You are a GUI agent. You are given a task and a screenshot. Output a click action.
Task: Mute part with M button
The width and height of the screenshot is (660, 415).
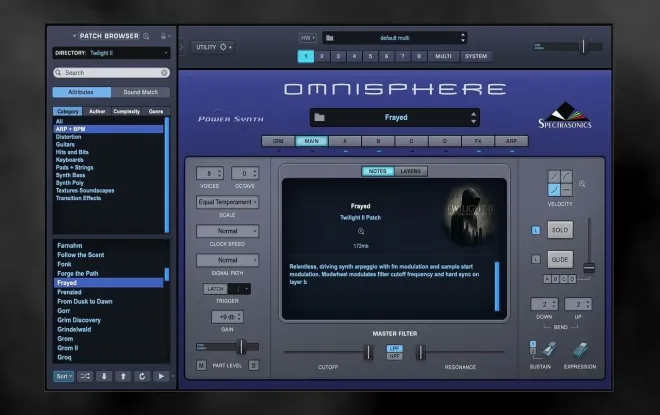[201, 365]
